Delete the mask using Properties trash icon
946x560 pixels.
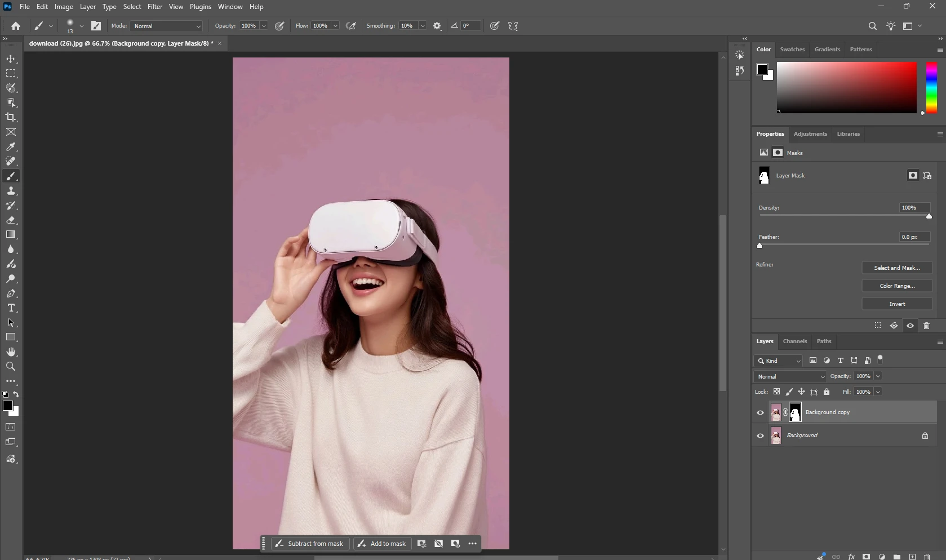[926, 326]
